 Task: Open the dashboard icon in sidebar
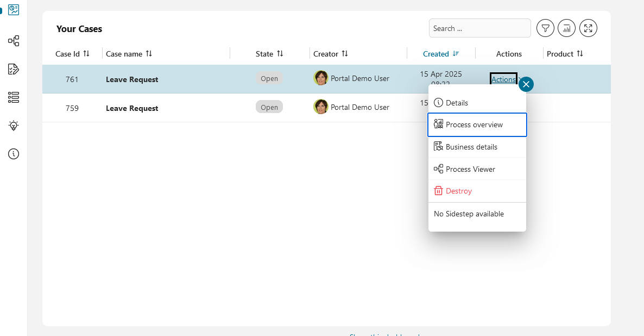[x=14, y=10]
